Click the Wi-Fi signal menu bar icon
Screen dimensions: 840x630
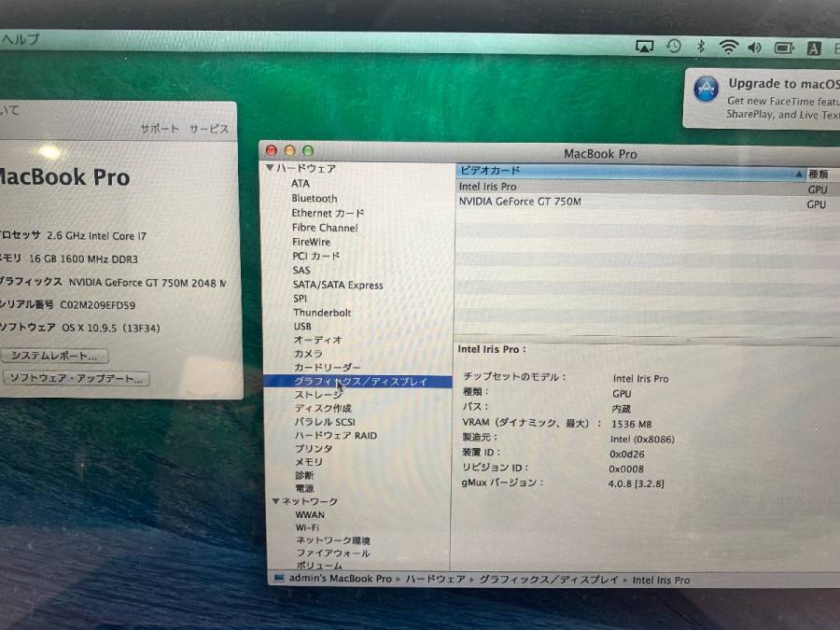point(728,48)
